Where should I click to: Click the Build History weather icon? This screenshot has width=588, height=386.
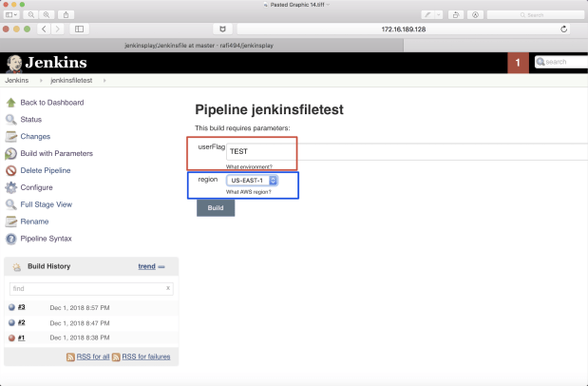[16, 267]
